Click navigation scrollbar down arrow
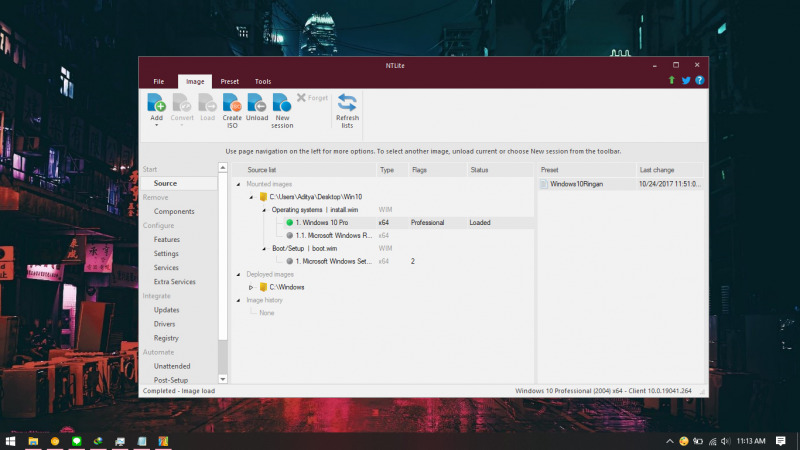 [x=222, y=379]
